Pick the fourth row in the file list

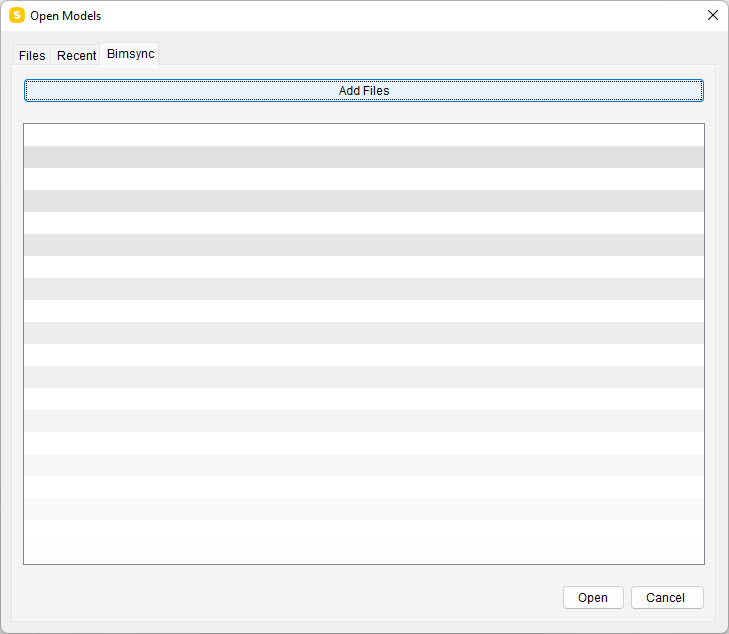(x=364, y=201)
